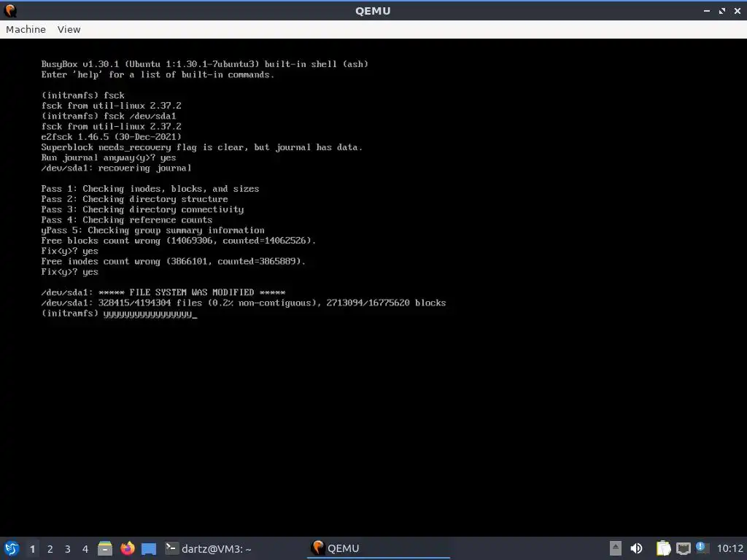Click the 'Free blocks count wrong' line
The image size is (747, 560).
coord(179,241)
